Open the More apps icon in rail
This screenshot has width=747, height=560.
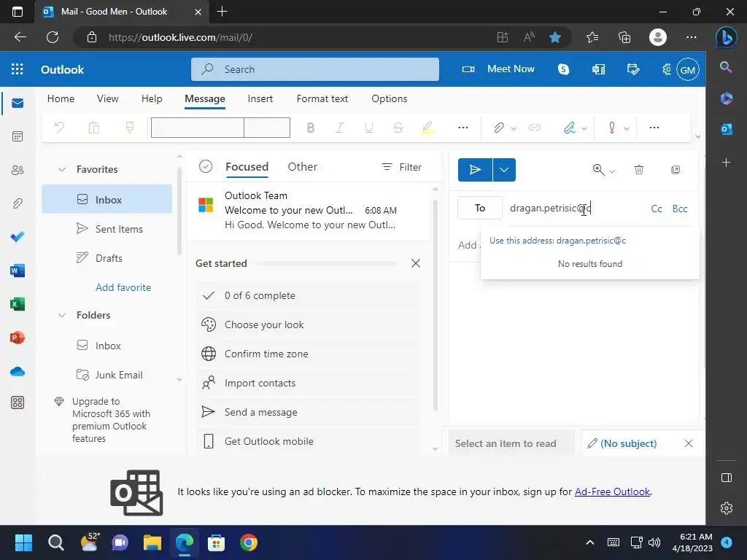point(18,402)
